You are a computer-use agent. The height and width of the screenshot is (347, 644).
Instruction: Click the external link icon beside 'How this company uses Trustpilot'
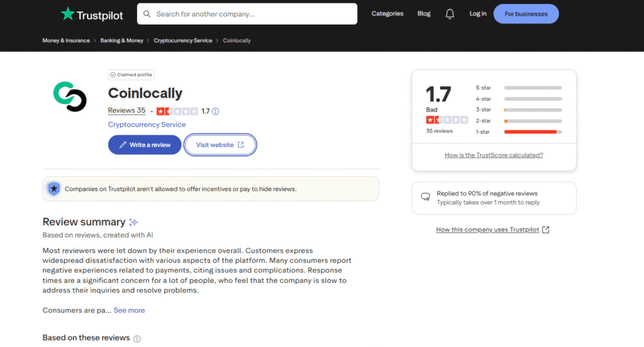546,230
